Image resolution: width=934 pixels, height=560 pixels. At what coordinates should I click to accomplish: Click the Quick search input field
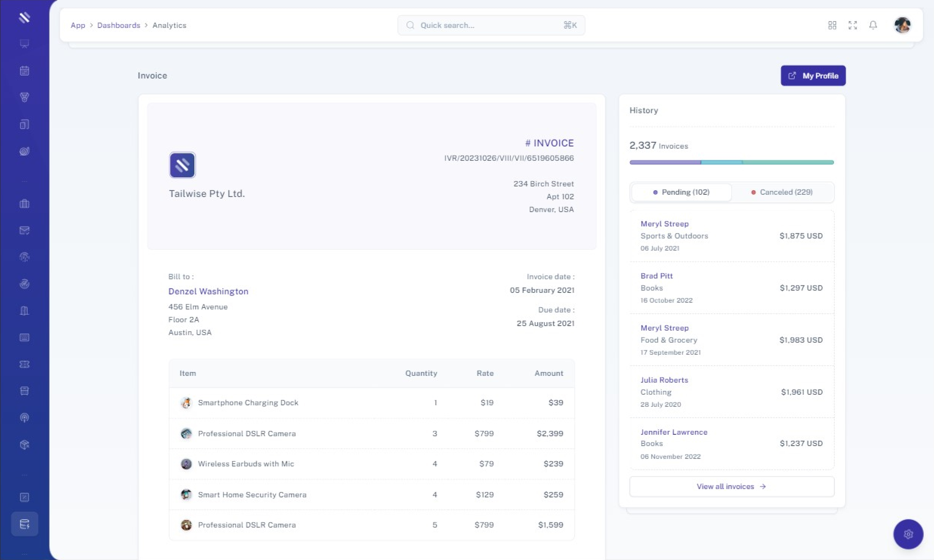(x=491, y=25)
